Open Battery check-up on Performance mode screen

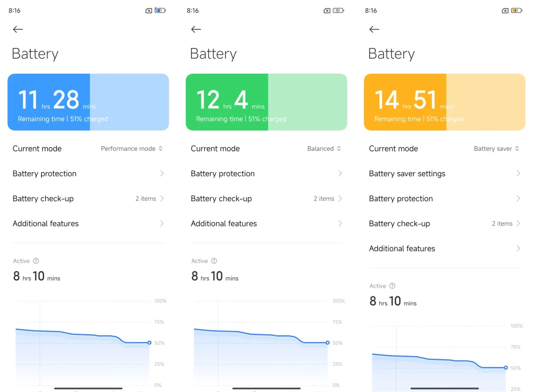click(88, 199)
